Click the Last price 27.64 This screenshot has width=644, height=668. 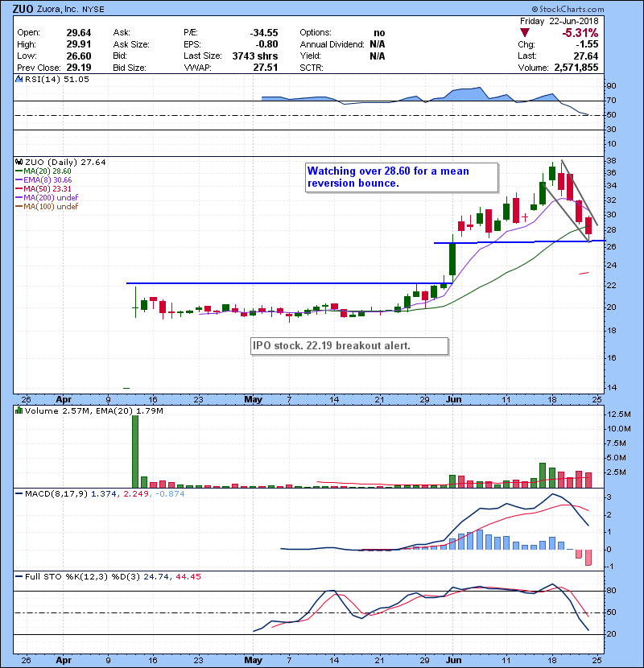click(586, 56)
